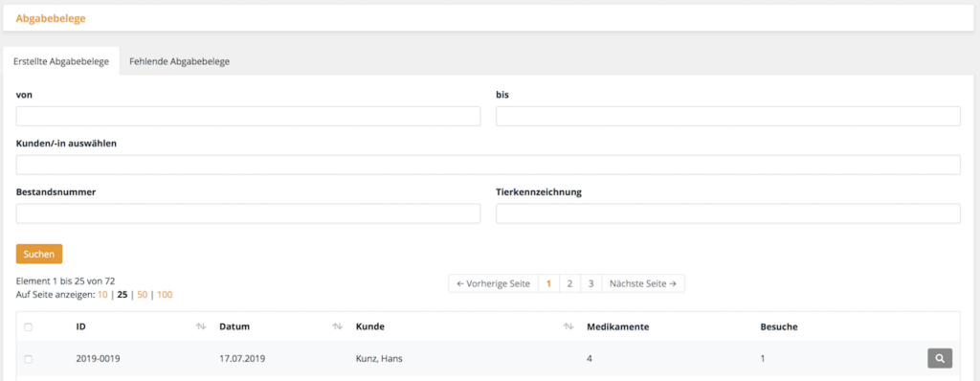Show 100 entries per page

(165, 294)
